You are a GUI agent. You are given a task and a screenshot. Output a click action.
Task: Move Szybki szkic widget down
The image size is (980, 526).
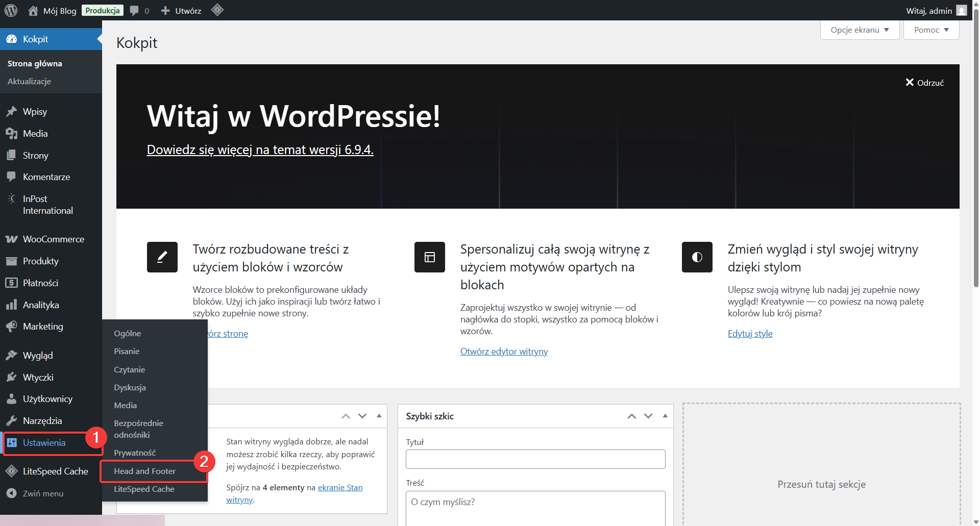coord(648,416)
